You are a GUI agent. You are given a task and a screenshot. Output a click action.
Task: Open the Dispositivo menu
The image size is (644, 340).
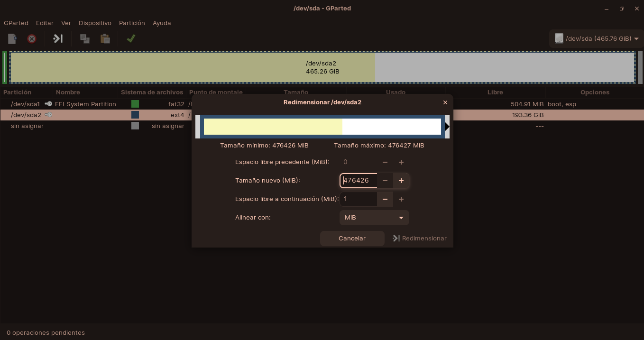point(95,23)
